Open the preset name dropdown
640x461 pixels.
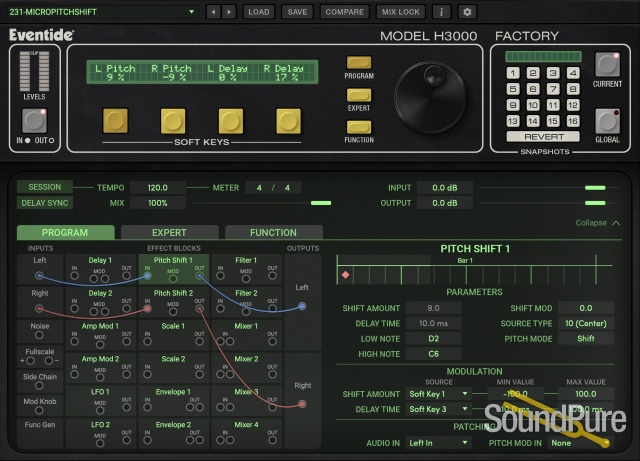tap(100, 12)
